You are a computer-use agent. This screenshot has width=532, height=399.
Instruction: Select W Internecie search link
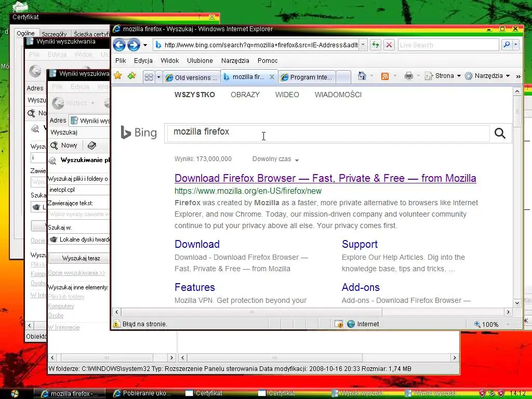coord(64,327)
